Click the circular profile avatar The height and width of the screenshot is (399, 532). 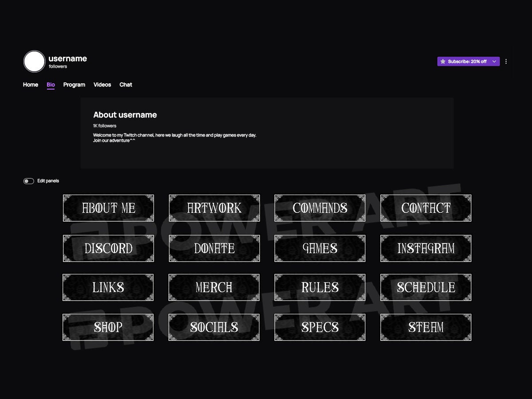pyautogui.click(x=34, y=62)
